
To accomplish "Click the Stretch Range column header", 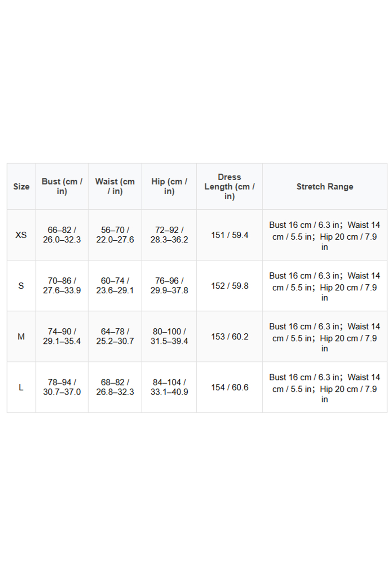I will 325,187.
